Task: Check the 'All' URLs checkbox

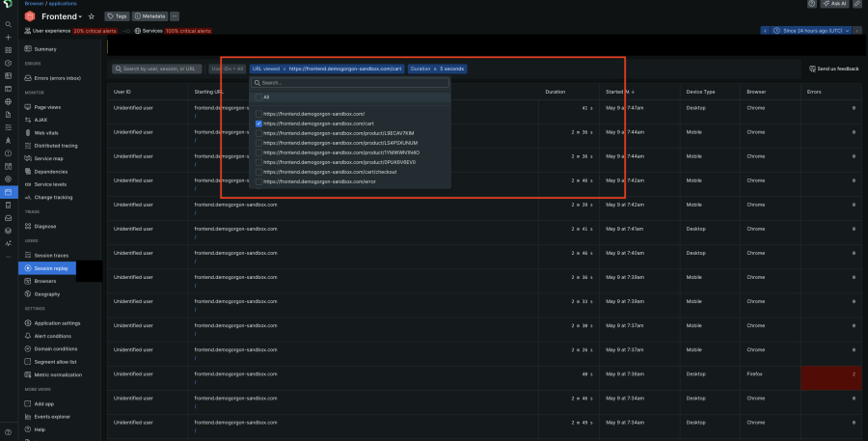Action: (258, 97)
